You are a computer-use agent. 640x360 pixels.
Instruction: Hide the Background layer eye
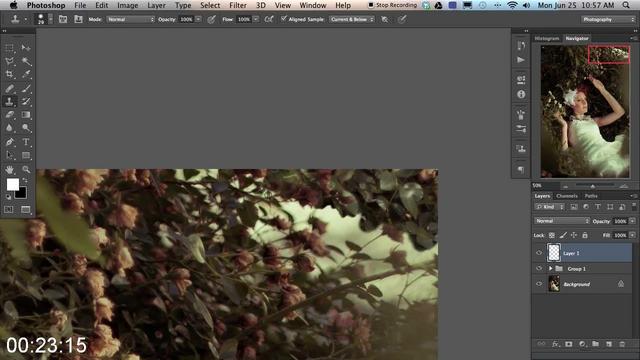click(539, 284)
